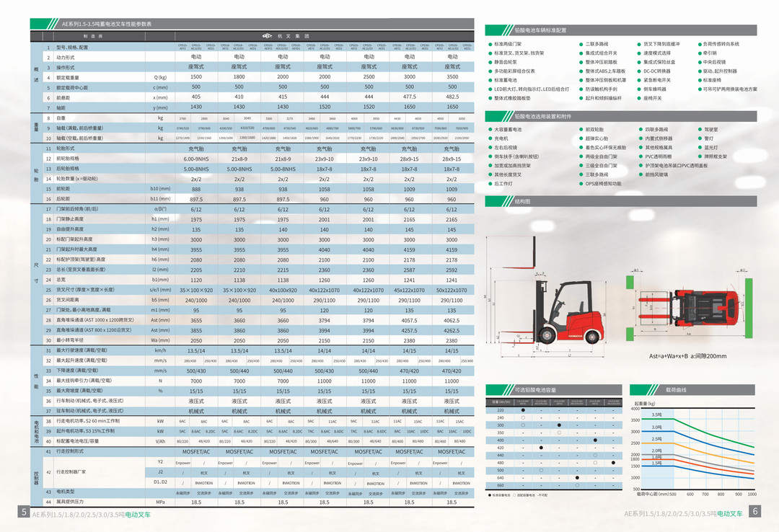
Task: Click the 'Q (kg)' unit cell
Action: click(160, 77)
